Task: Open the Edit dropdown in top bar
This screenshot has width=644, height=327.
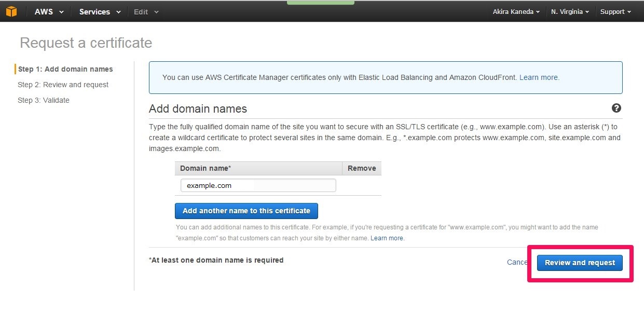Action: [146, 11]
